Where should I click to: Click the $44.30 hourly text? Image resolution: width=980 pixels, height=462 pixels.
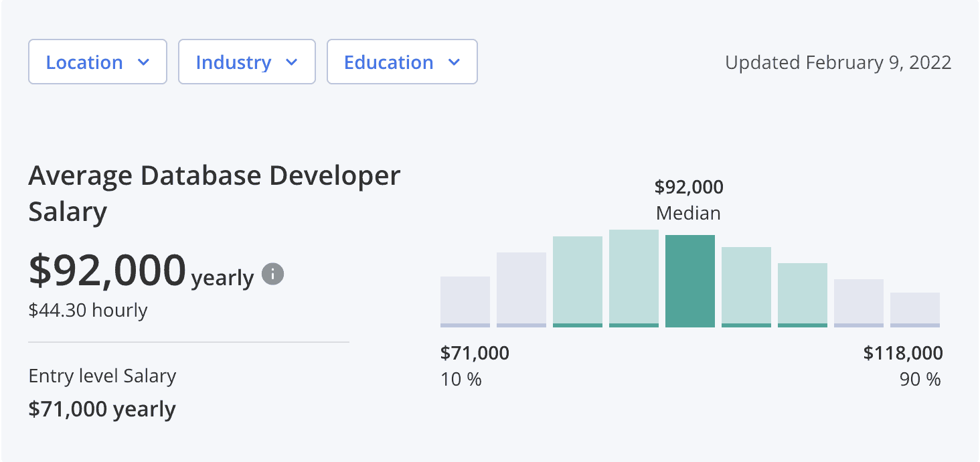(87, 310)
